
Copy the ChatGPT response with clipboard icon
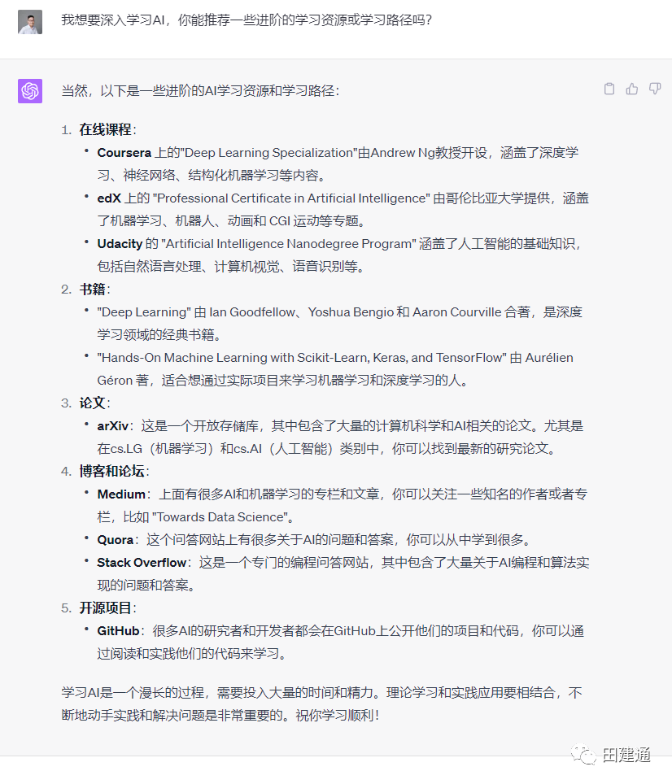point(609,89)
